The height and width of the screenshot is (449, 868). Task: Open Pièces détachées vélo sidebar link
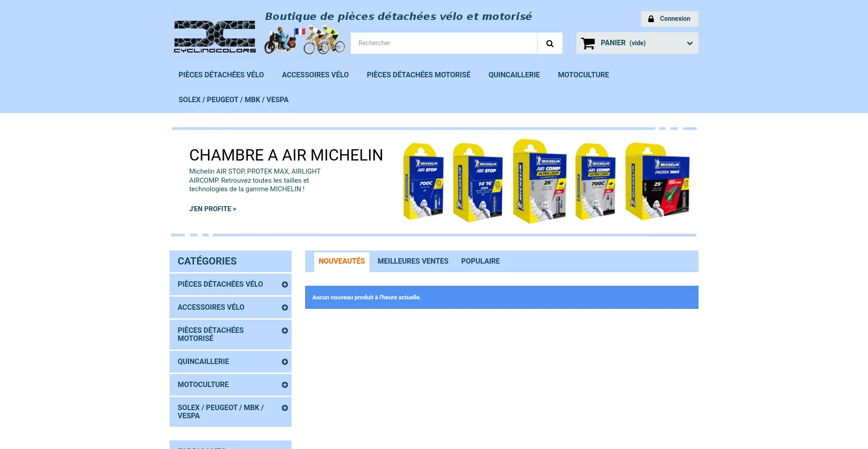[220, 284]
